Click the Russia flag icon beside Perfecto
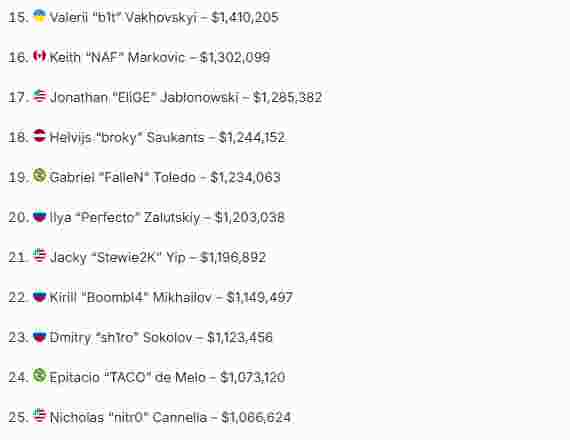This screenshot has height=440, width=570. click(39, 216)
